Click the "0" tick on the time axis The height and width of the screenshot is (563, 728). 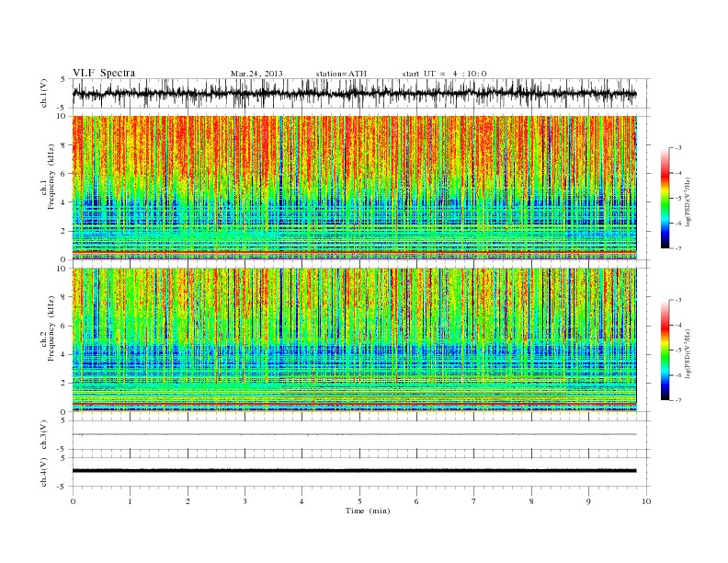tap(73, 501)
